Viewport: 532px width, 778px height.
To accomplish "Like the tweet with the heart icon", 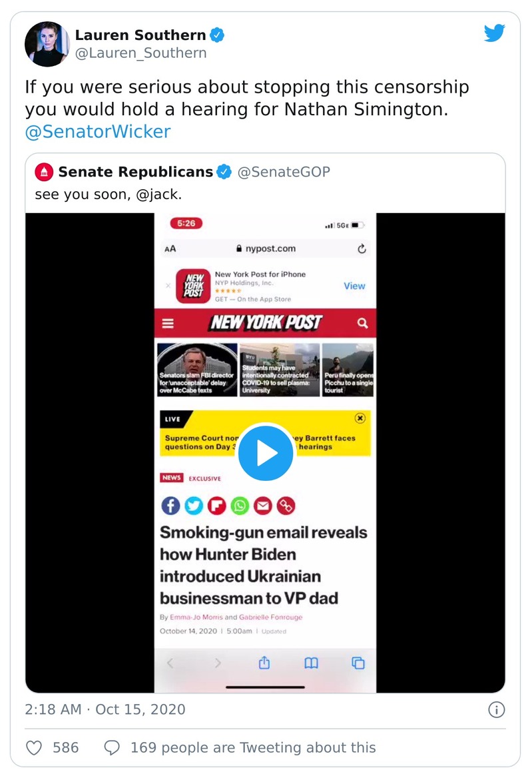I will pos(34,748).
